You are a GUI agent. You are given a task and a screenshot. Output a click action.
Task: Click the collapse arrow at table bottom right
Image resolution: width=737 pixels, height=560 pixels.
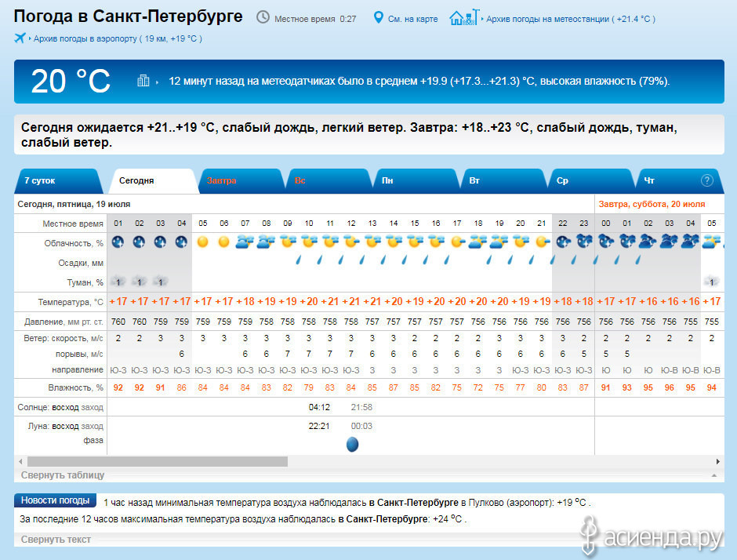click(714, 475)
